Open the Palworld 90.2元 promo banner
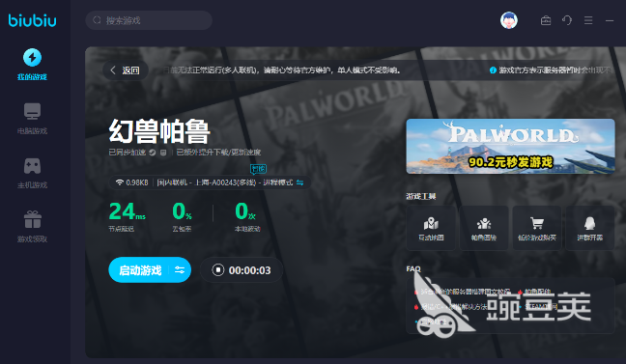The image size is (626, 364). click(510, 146)
